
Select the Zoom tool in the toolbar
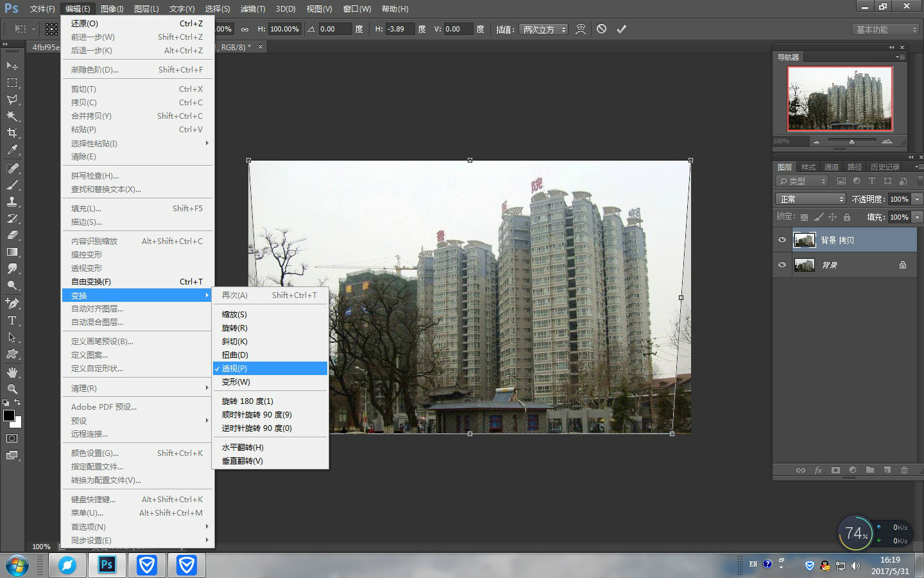coord(13,389)
